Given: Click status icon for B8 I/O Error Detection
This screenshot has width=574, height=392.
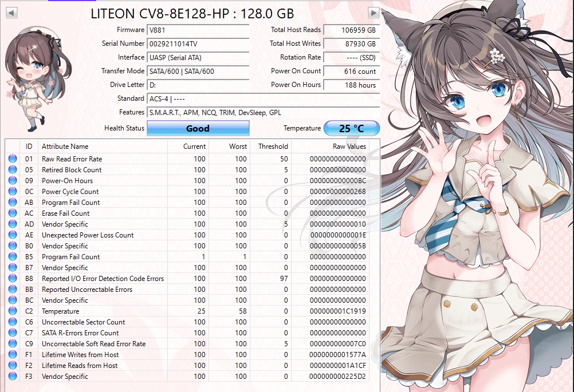Looking at the screenshot, I should [13, 278].
